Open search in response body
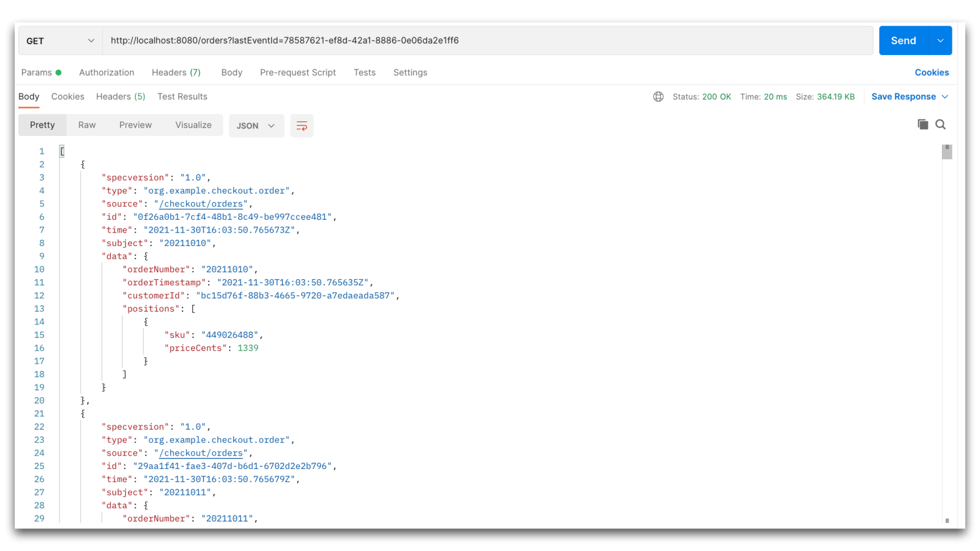The image size is (980, 551). [941, 124]
